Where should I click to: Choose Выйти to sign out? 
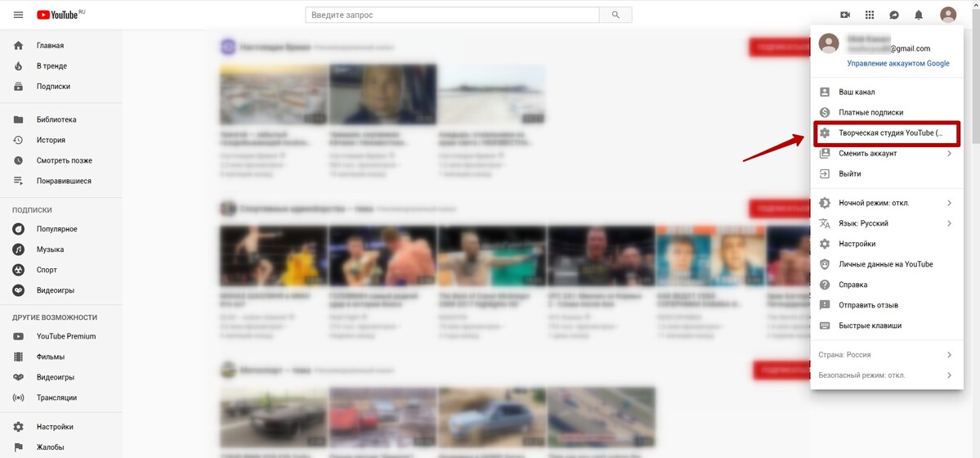(x=886, y=174)
